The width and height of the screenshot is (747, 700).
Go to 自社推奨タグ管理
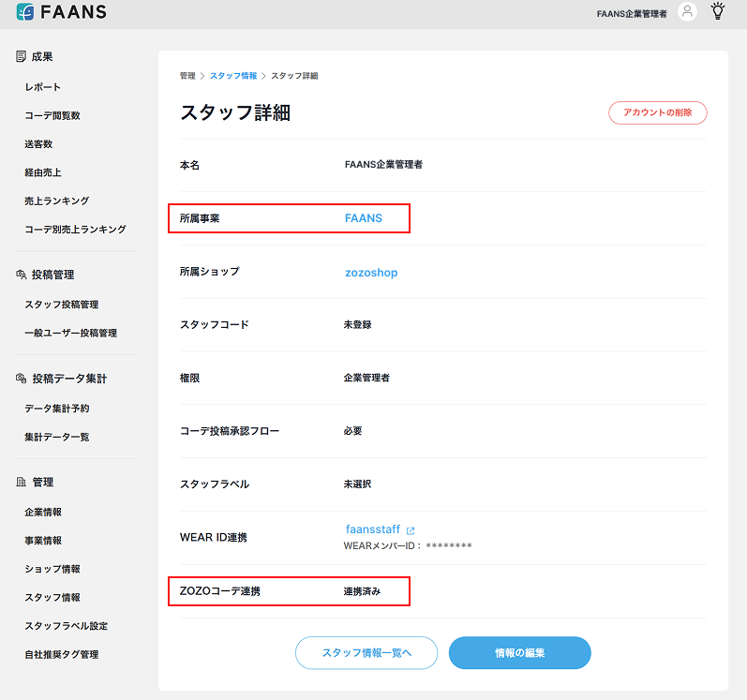62,655
